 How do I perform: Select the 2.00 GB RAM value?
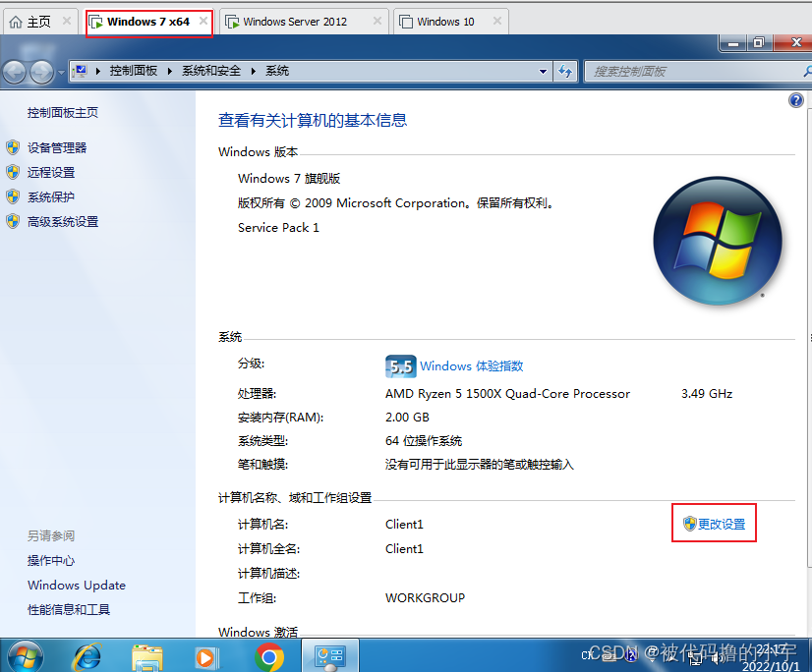(407, 418)
